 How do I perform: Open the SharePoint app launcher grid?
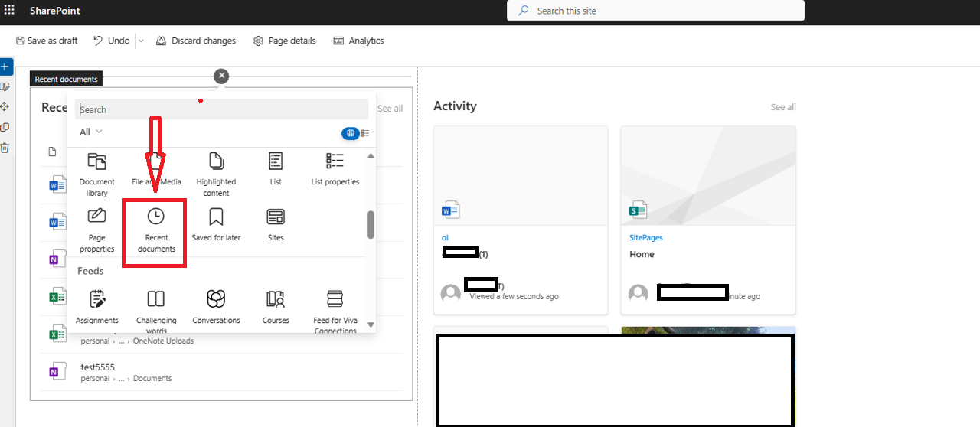[x=9, y=11]
